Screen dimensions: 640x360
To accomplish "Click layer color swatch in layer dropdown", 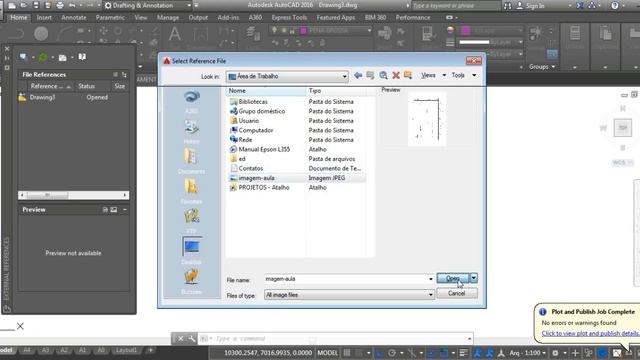I will click(x=303, y=30).
